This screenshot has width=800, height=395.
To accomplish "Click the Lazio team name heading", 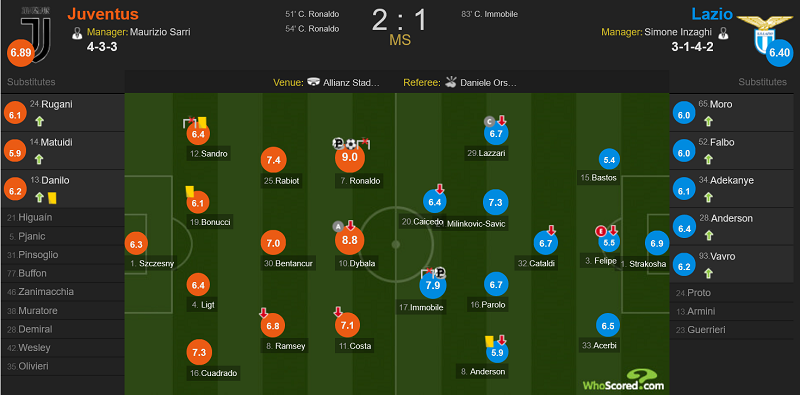I will 712,14.
